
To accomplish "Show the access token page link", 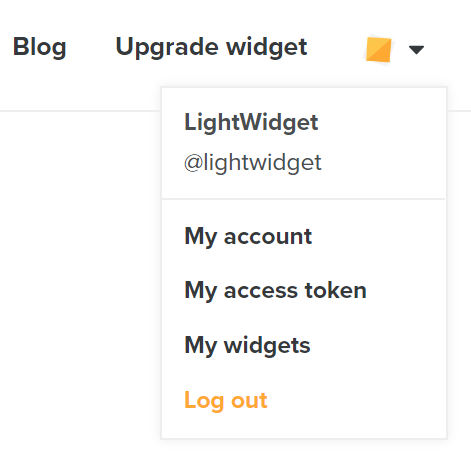I will tap(275, 291).
